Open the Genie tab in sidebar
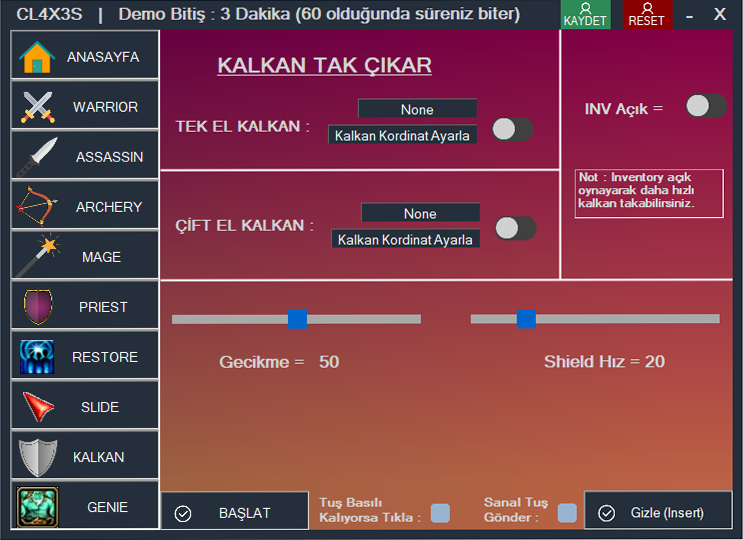The width and height of the screenshot is (743, 540). (85, 507)
